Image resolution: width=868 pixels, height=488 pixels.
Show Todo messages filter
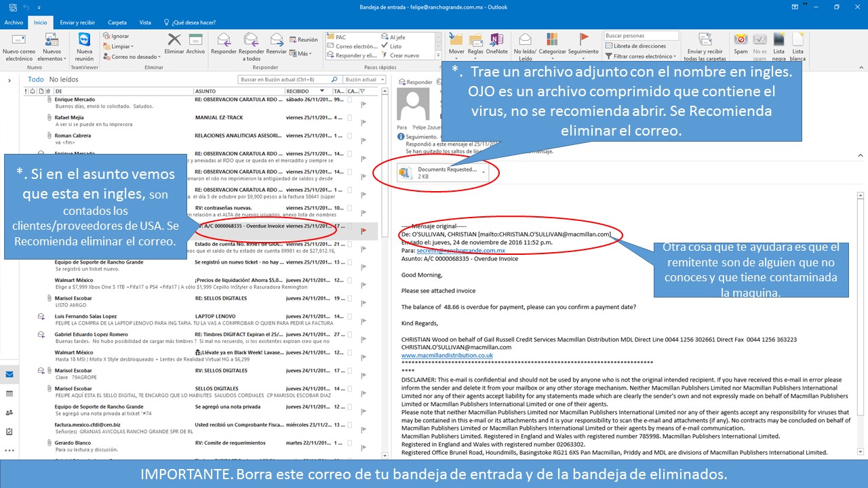coord(36,79)
